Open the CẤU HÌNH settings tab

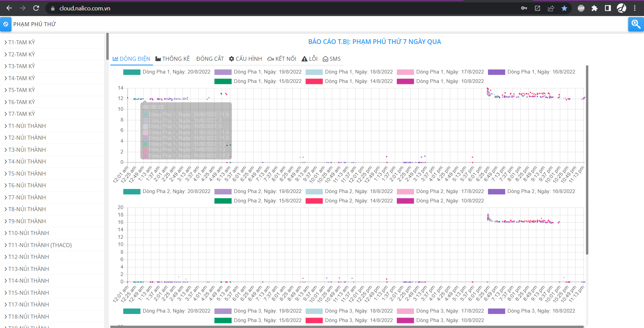(246, 59)
